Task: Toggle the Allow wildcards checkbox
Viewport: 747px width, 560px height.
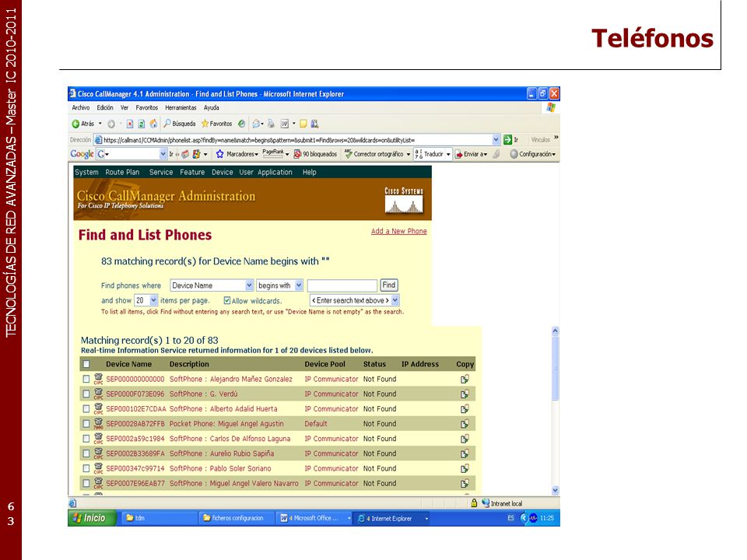Action: click(x=227, y=300)
